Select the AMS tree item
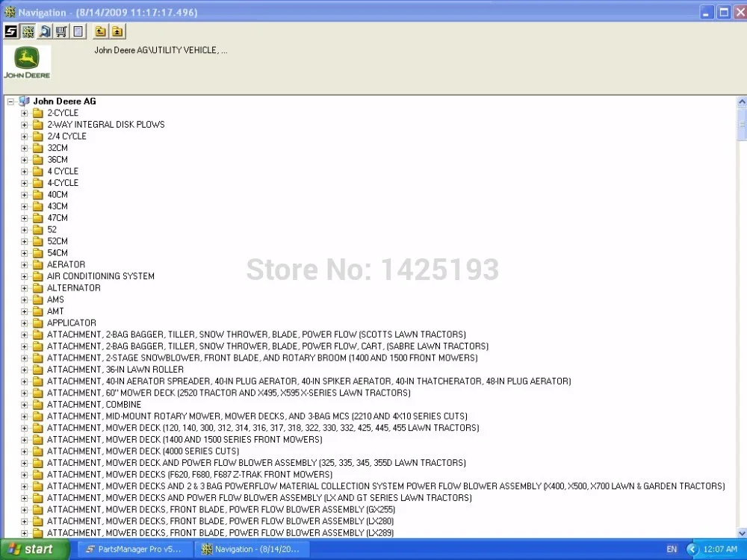This screenshot has width=747, height=560. [x=55, y=299]
